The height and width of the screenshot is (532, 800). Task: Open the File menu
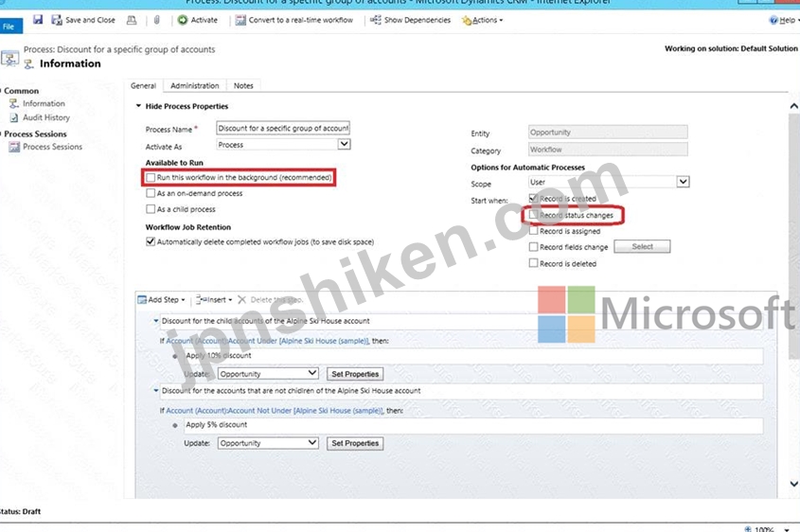[x=9, y=26]
